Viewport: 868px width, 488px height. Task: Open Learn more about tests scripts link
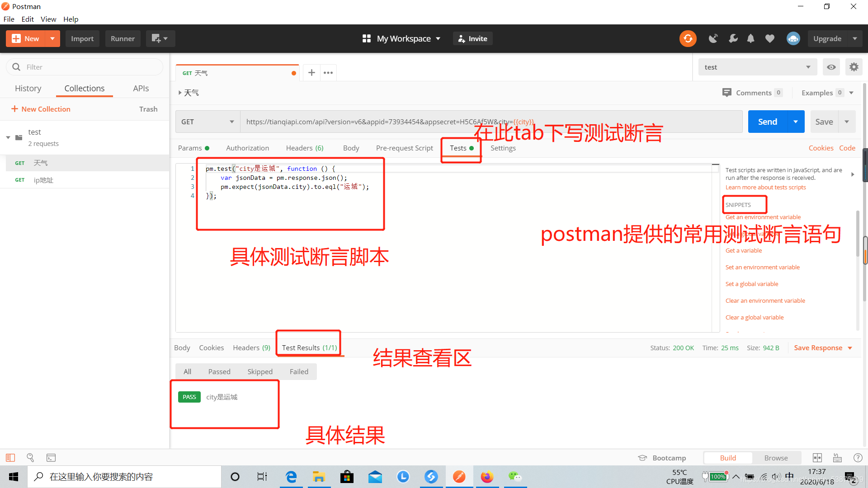[765, 187]
